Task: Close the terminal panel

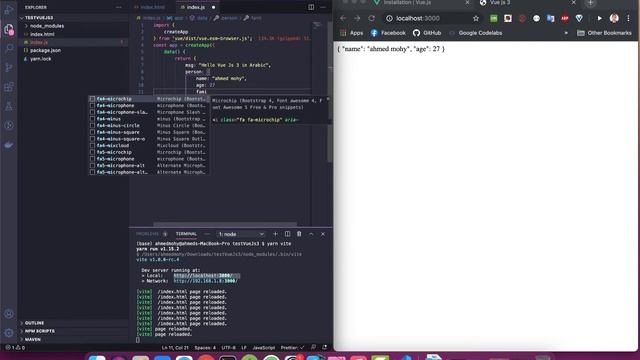Action: point(323,234)
